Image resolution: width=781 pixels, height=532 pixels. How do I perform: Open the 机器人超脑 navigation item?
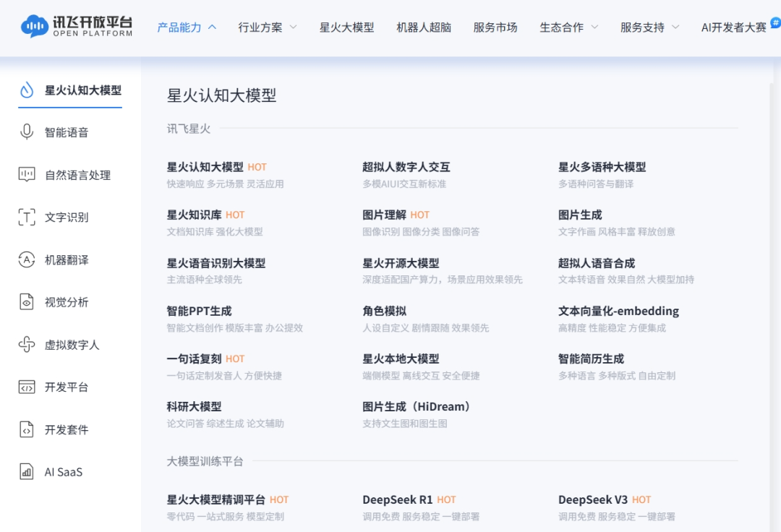point(424,27)
